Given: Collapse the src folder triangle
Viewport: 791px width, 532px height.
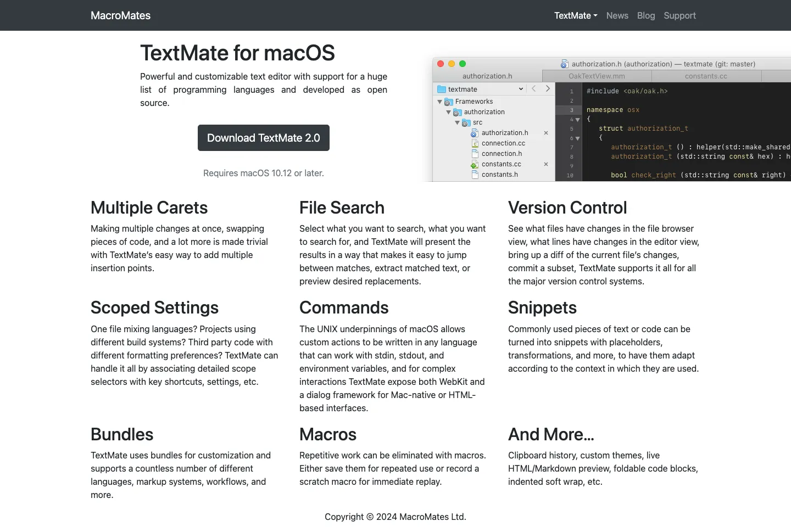Looking at the screenshot, I should [457, 122].
